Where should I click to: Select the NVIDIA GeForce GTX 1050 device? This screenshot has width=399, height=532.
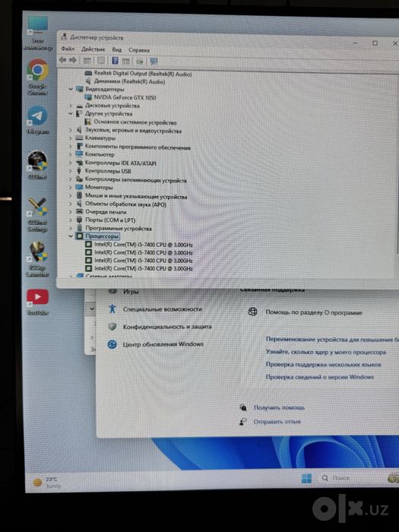click(x=125, y=98)
